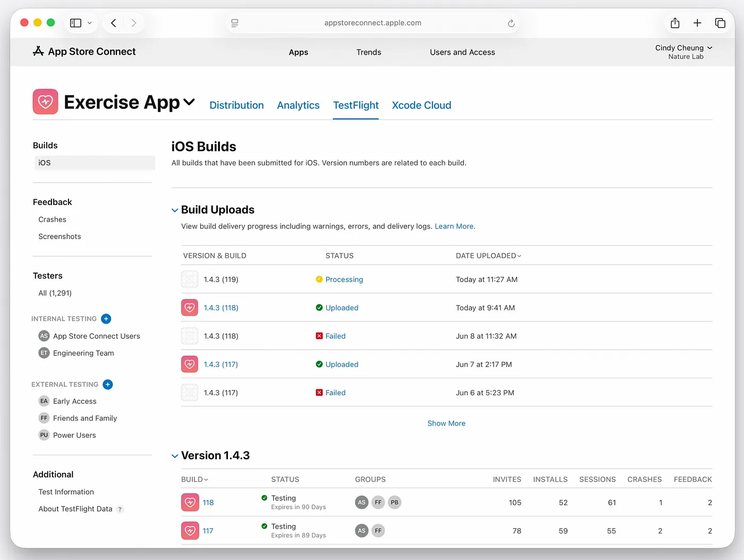The width and height of the screenshot is (744, 560).
Task: Click About TestFlight Data help icon
Action: (120, 510)
